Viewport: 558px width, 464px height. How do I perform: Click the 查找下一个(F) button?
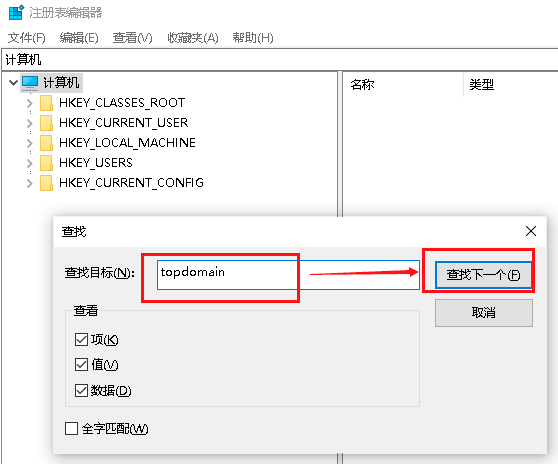pos(483,275)
